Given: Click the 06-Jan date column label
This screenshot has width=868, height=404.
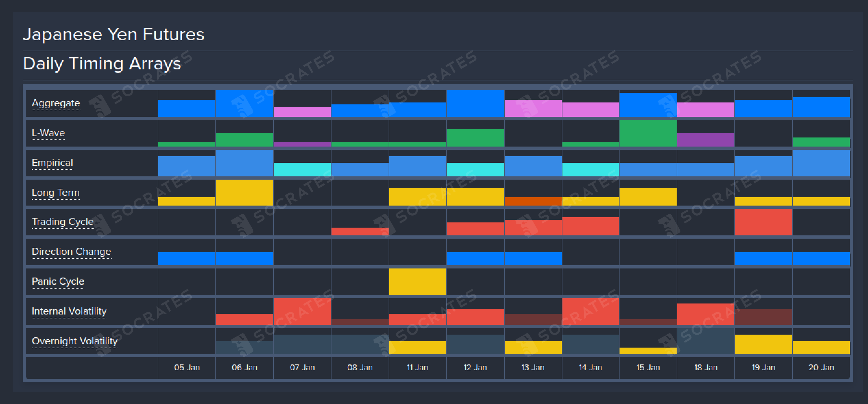Looking at the screenshot, I should [245, 368].
